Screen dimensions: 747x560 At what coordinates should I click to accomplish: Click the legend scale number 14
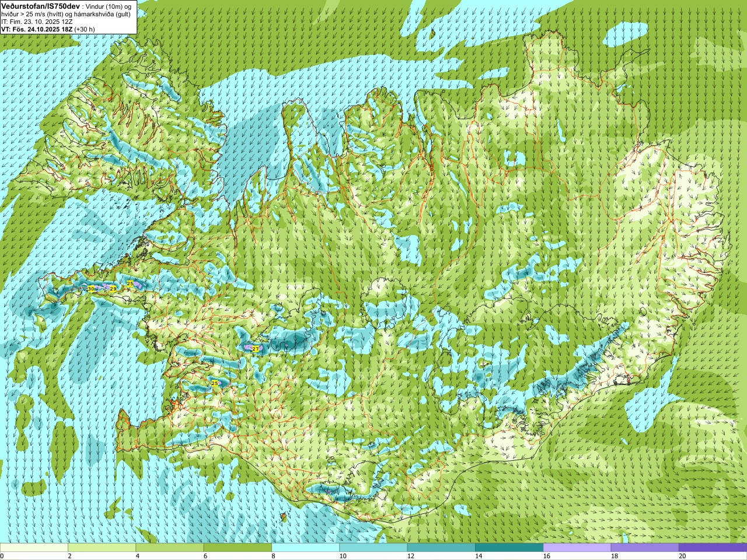[x=479, y=556]
